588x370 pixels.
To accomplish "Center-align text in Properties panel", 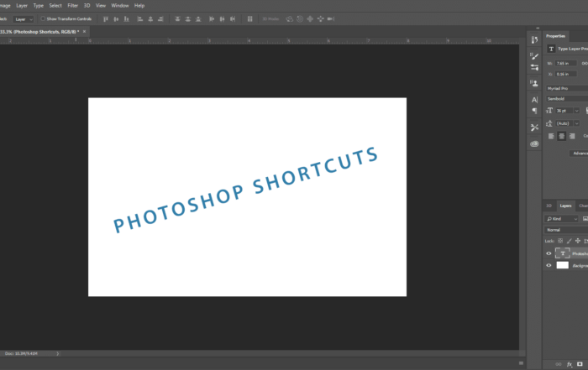I will point(562,136).
